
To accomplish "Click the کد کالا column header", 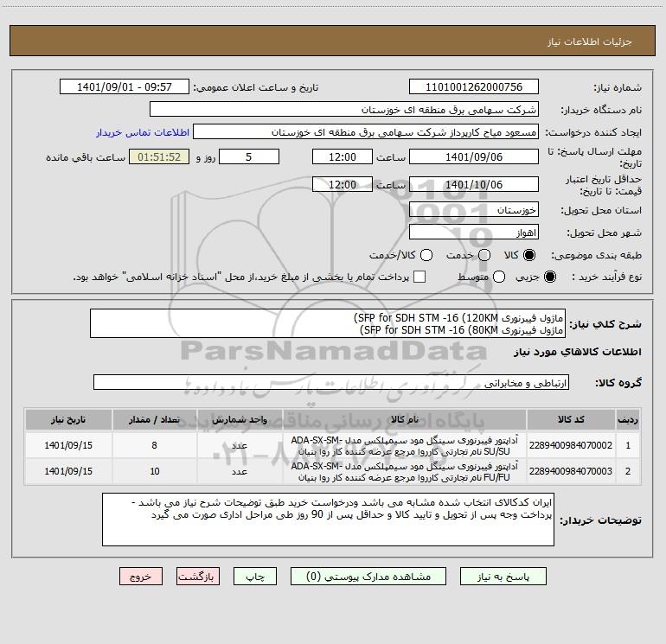I will pyautogui.click(x=571, y=420).
